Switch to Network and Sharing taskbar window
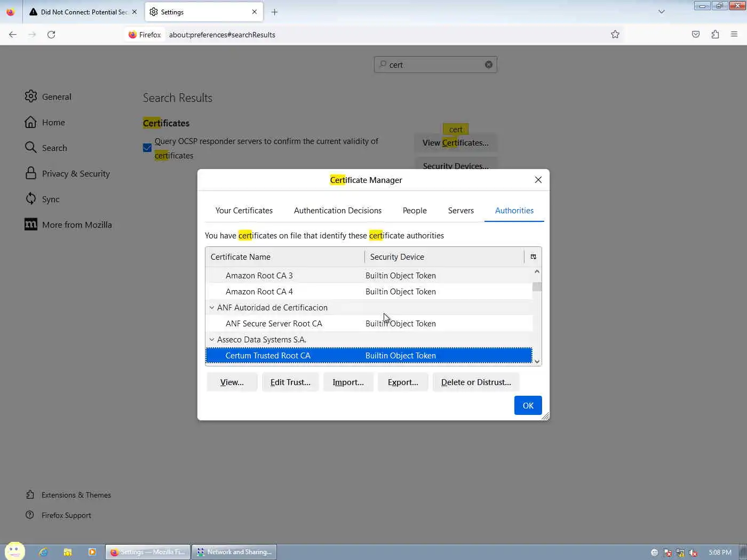Viewport: 747px width, 560px height. (x=234, y=552)
